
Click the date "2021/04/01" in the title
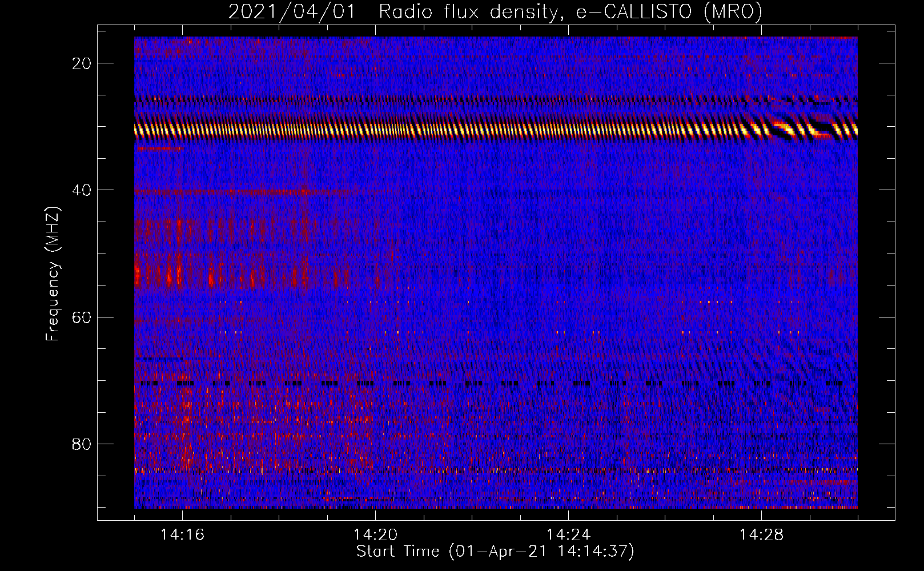pyautogui.click(x=292, y=12)
